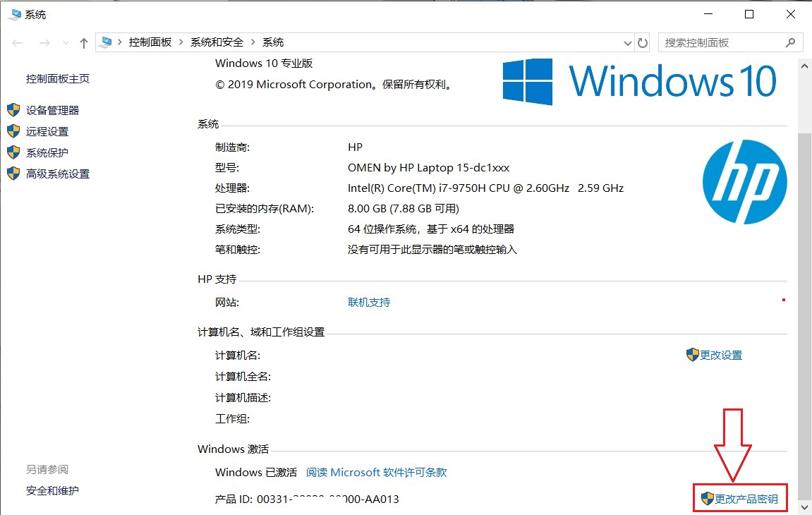Go up one level with the up arrow
The image size is (812, 515).
(84, 43)
